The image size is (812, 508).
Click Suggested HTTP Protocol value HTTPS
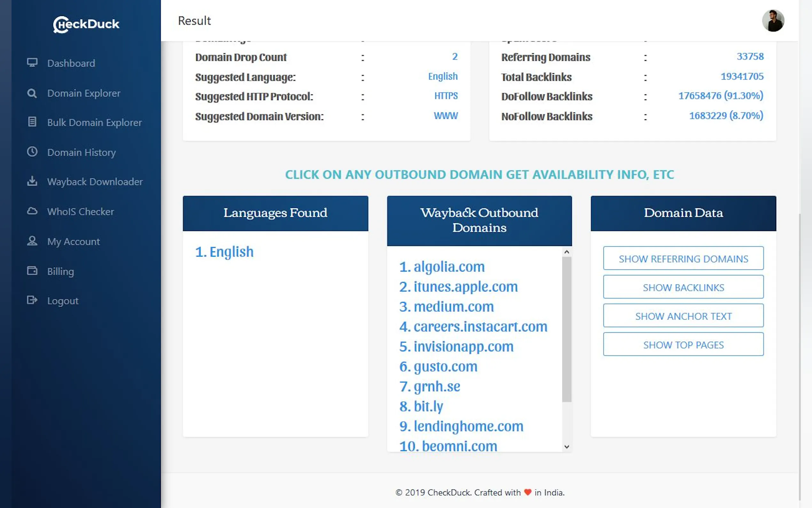click(x=446, y=96)
